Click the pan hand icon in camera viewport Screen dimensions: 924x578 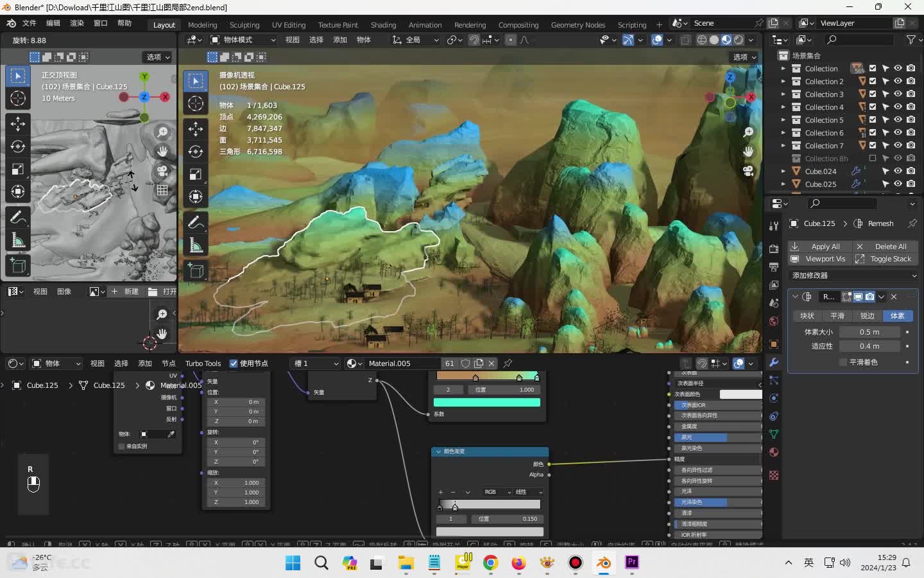[x=748, y=152]
